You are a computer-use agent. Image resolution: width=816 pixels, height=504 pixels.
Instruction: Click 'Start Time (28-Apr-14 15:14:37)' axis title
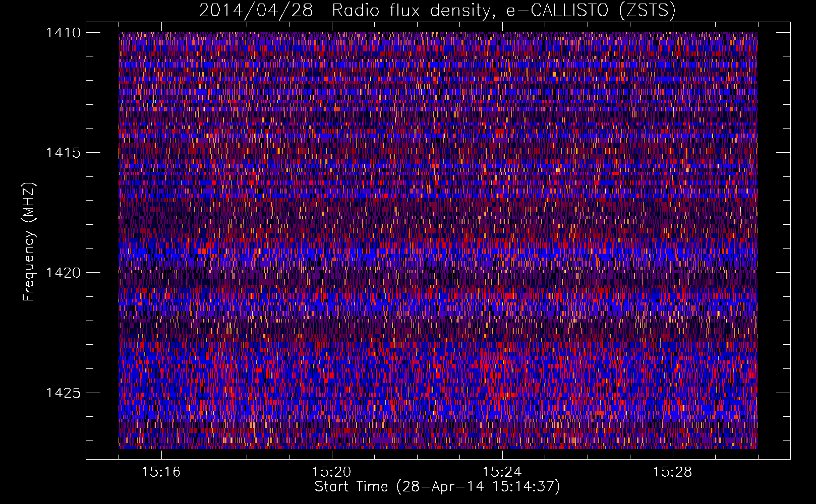click(437, 487)
